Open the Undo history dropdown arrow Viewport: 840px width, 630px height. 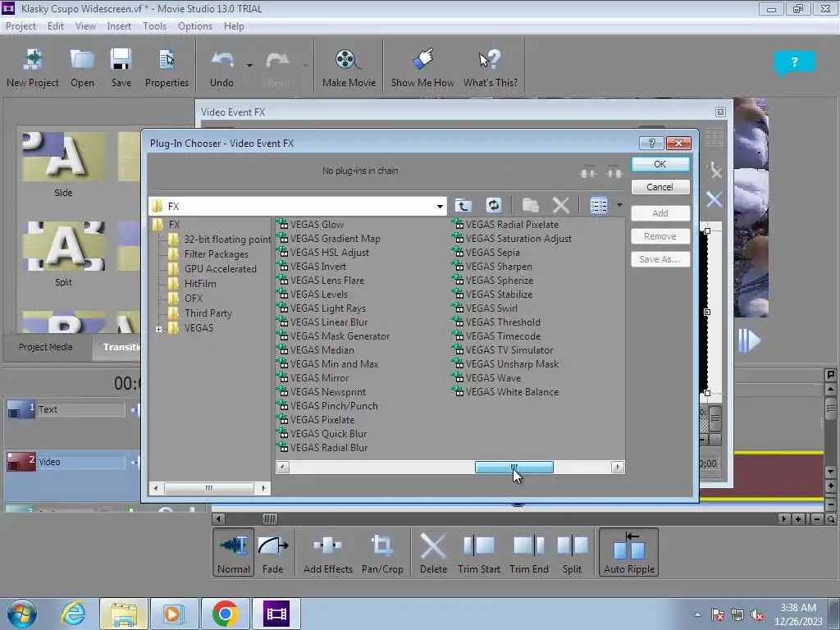[249, 66]
